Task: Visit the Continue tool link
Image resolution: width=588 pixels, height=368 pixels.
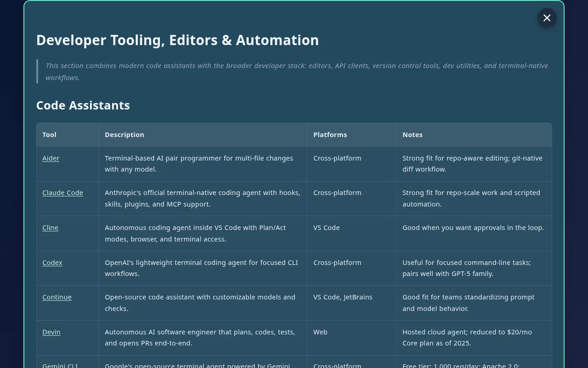Action: coord(57,297)
